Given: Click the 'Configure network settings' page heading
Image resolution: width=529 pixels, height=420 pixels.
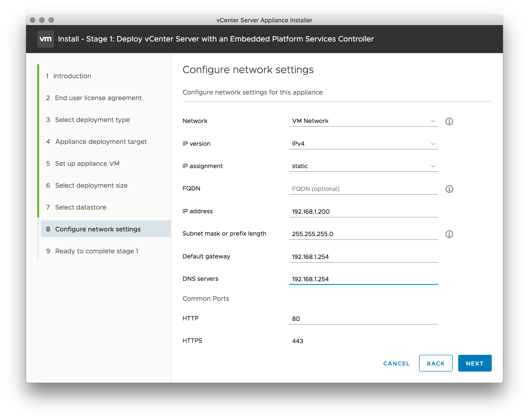Looking at the screenshot, I should 248,70.
